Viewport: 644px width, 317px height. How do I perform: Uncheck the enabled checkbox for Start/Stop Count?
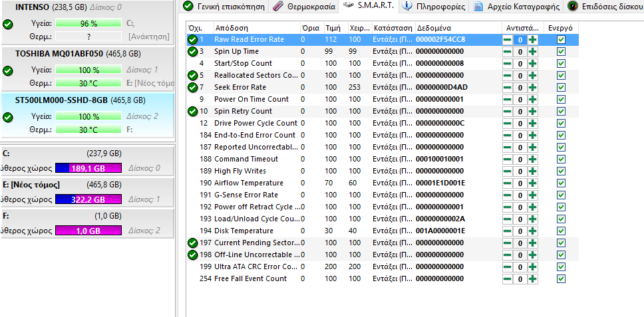tap(561, 64)
